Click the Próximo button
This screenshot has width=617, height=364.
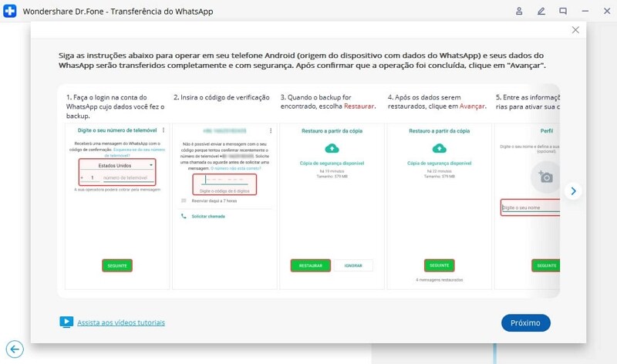point(526,322)
